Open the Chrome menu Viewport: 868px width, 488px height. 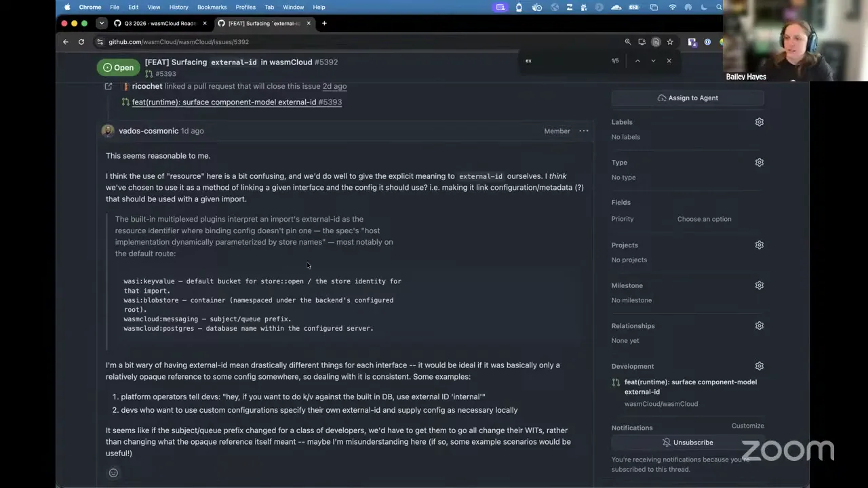click(90, 7)
